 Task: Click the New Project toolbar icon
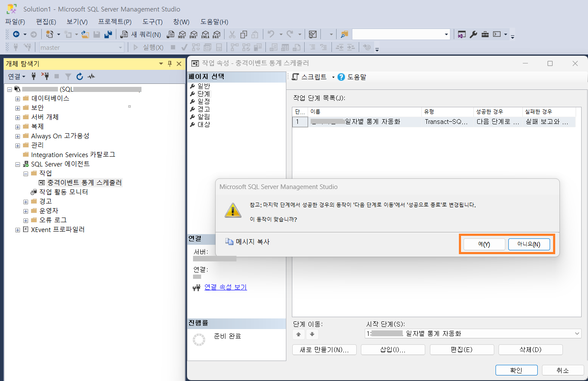pyautogui.click(x=49, y=34)
